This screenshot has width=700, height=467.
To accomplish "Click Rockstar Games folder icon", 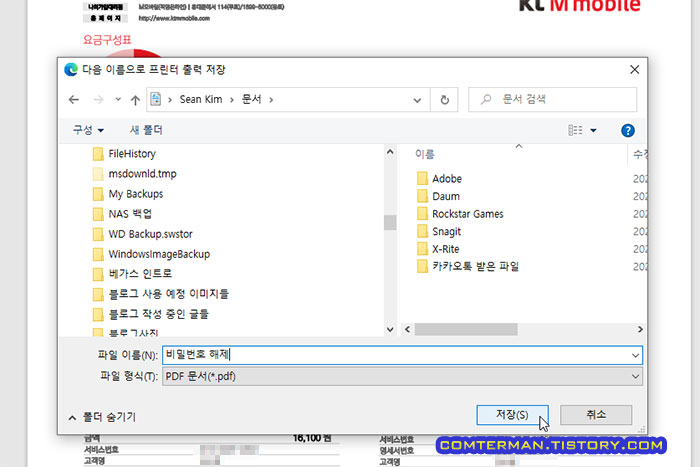I will point(422,214).
